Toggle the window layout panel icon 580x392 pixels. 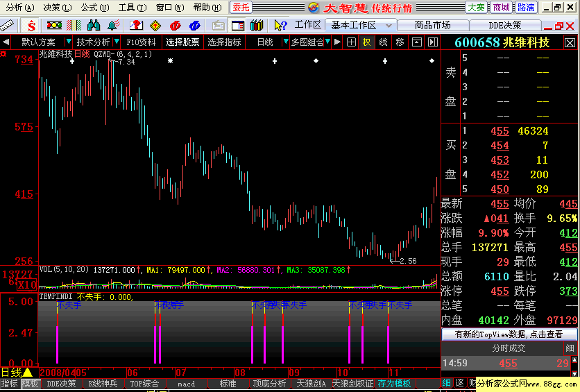click(x=237, y=25)
